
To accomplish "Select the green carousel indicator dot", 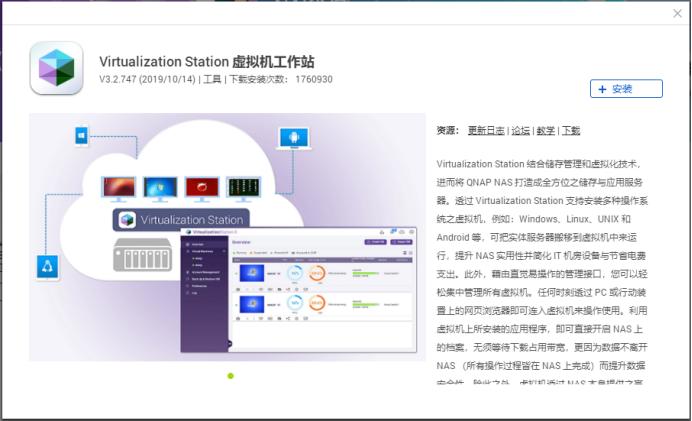I will (231, 376).
